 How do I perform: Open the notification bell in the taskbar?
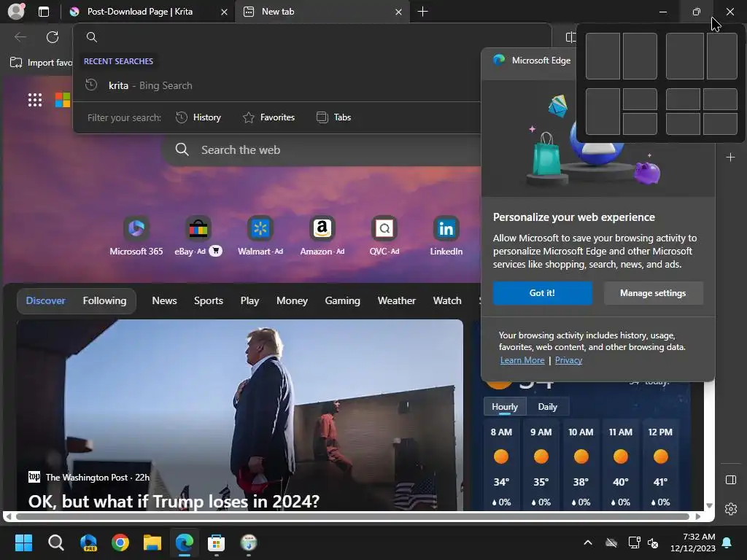pos(727,542)
